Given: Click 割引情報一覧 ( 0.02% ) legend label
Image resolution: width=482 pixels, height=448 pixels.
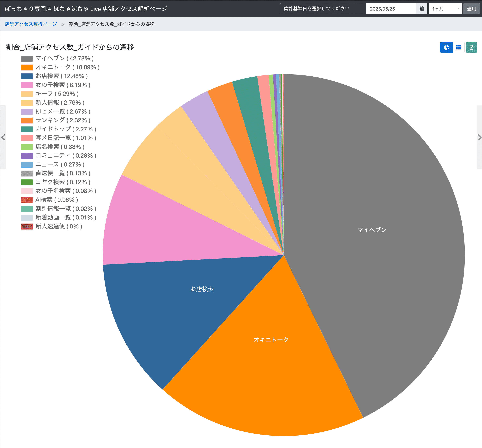Looking at the screenshot, I should coord(66,209).
